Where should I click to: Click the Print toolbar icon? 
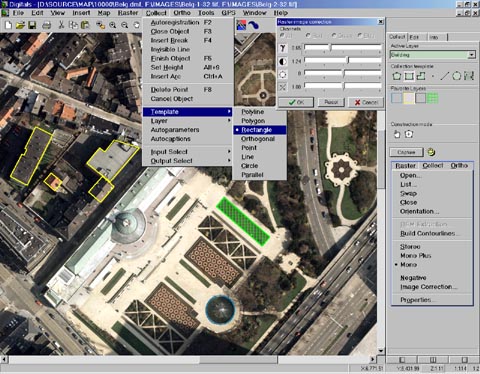pyautogui.click(x=47, y=25)
